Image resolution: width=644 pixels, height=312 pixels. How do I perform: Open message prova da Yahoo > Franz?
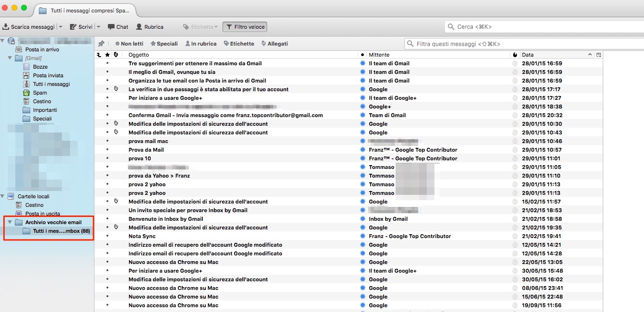click(159, 176)
